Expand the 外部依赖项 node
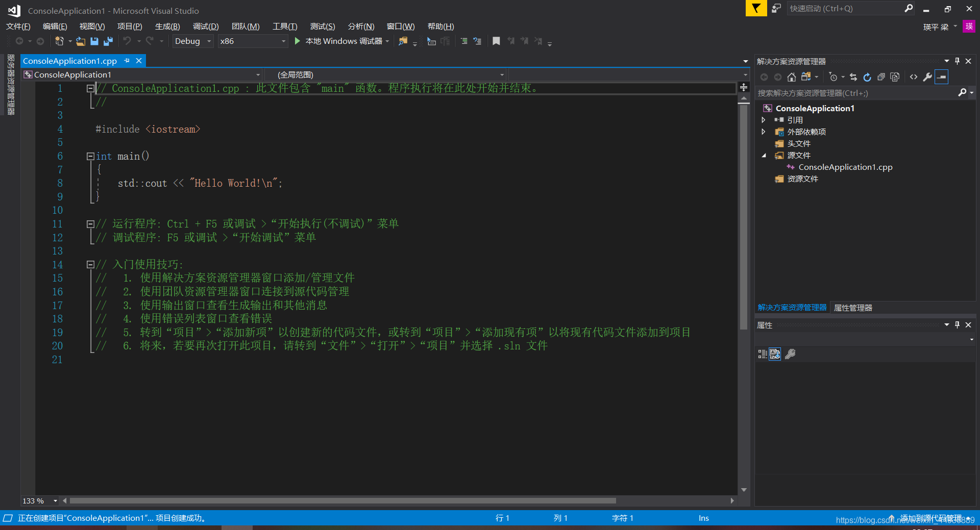The width and height of the screenshot is (980, 530). click(x=764, y=132)
